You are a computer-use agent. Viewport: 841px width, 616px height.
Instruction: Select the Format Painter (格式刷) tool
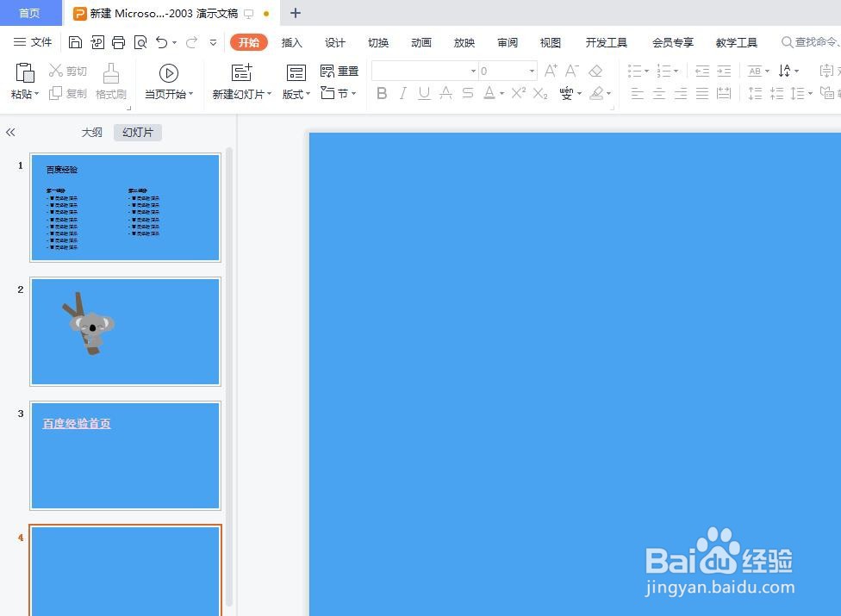click(111, 81)
